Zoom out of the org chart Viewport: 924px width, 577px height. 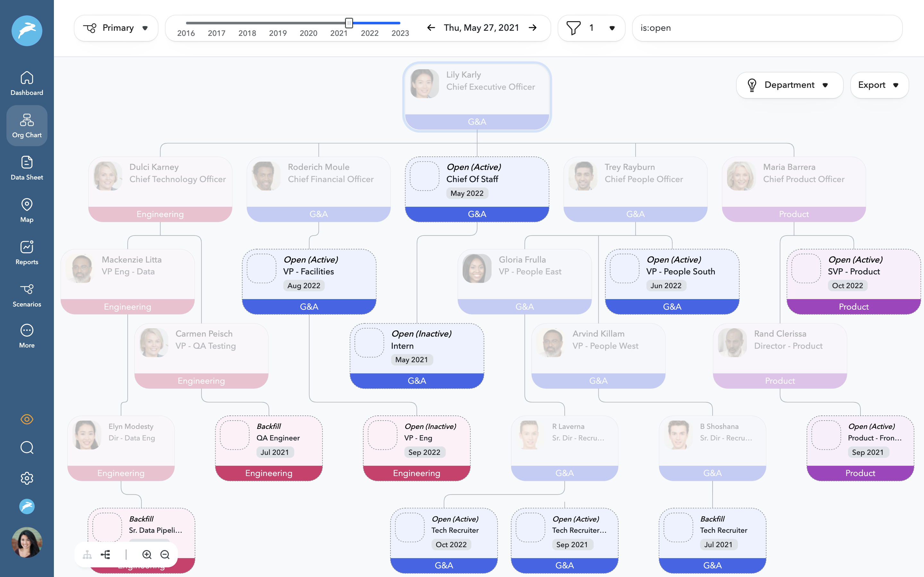[165, 555]
